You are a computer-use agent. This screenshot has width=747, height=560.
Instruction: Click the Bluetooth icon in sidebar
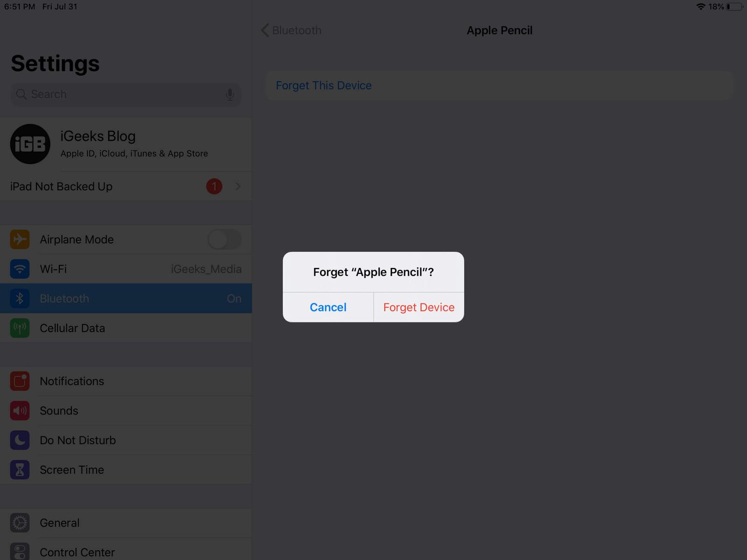(x=20, y=299)
